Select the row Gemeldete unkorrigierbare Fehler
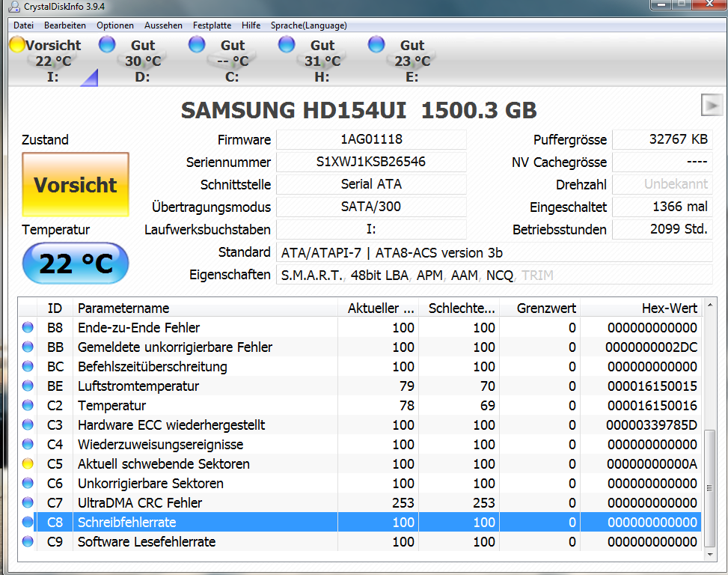 coord(360,347)
